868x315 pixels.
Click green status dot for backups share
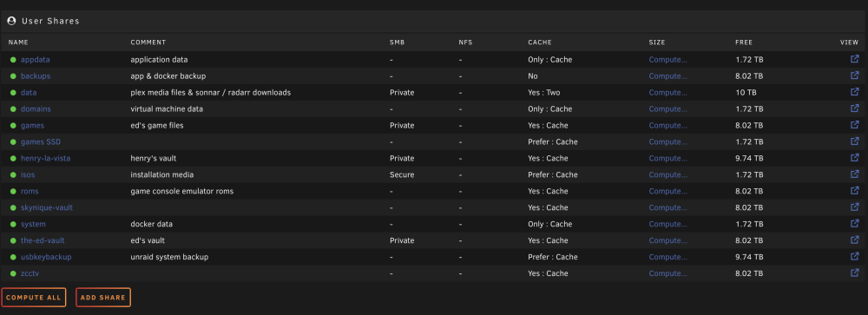[x=13, y=76]
